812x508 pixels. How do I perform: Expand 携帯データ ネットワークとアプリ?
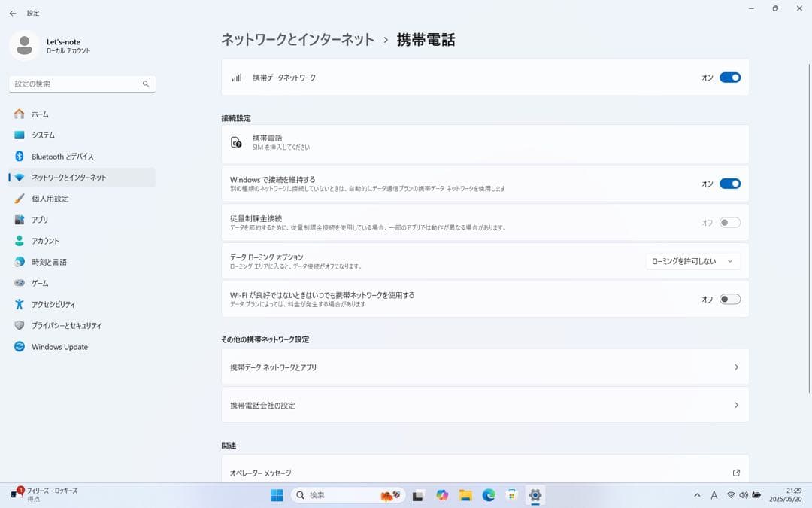click(484, 367)
